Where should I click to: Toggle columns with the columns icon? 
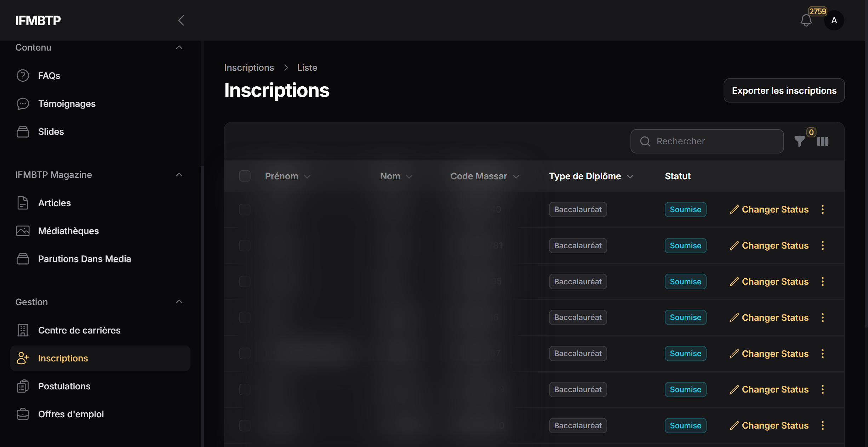click(x=823, y=141)
